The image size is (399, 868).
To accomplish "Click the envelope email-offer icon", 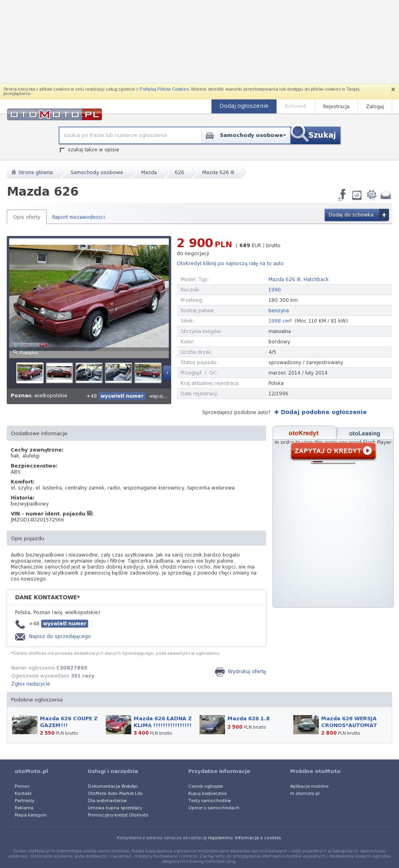I will tap(385, 195).
